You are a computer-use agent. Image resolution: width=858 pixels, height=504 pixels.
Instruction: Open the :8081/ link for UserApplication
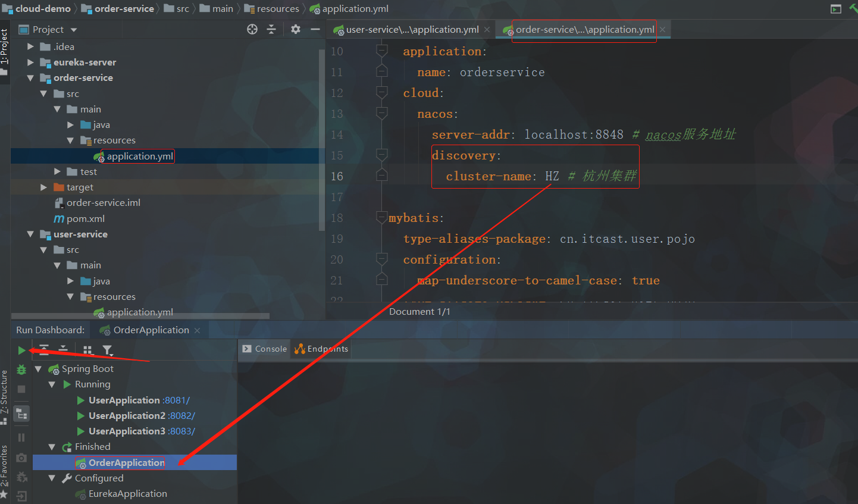coord(176,400)
